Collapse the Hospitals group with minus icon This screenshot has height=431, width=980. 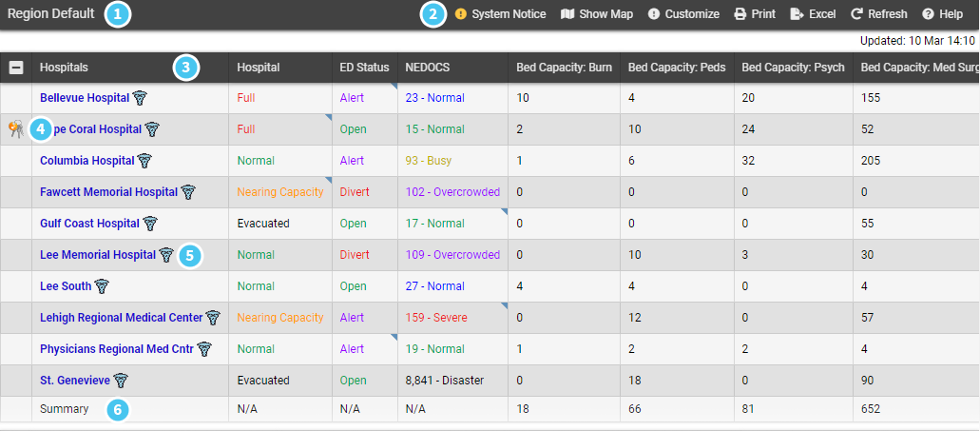[16, 68]
